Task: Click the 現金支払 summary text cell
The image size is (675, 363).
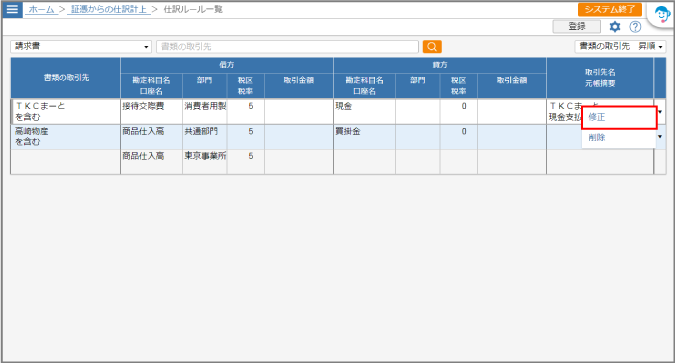Action: pos(565,117)
